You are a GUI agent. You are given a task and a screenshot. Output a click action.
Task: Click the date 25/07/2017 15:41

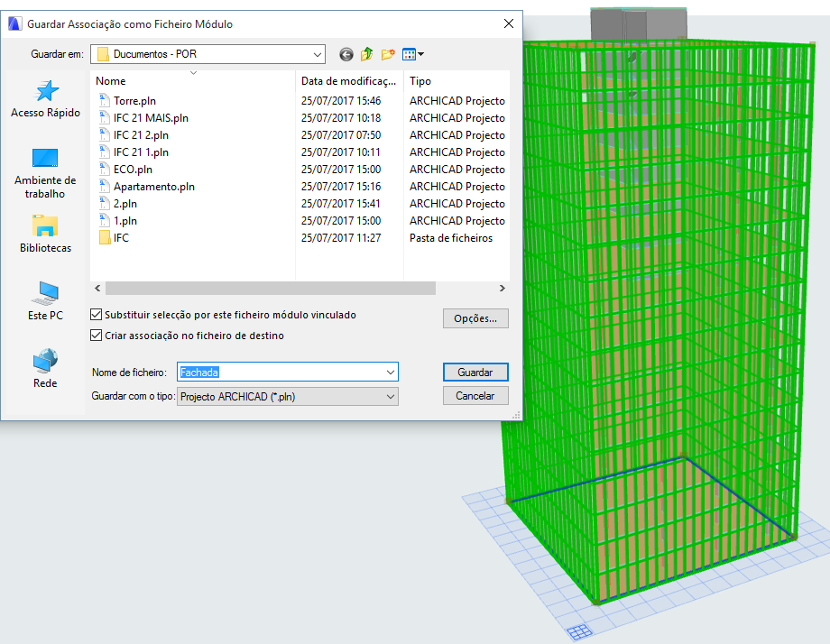pyautogui.click(x=341, y=203)
